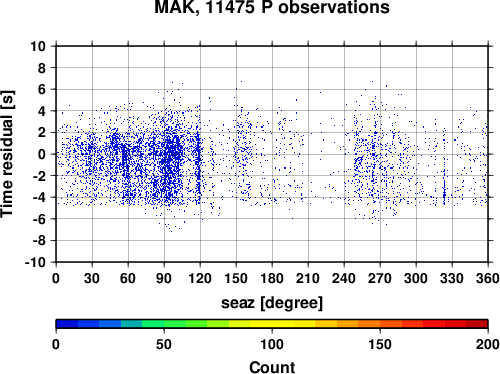Viewport: 500px width, 374px height.
Task: Click y-axis tick label '10'
Action: pyautogui.click(x=38, y=46)
